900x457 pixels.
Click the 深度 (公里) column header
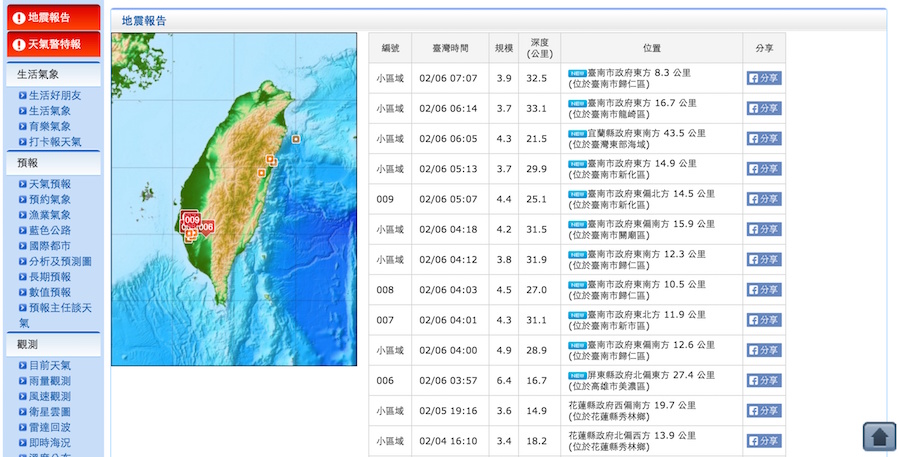pos(540,48)
